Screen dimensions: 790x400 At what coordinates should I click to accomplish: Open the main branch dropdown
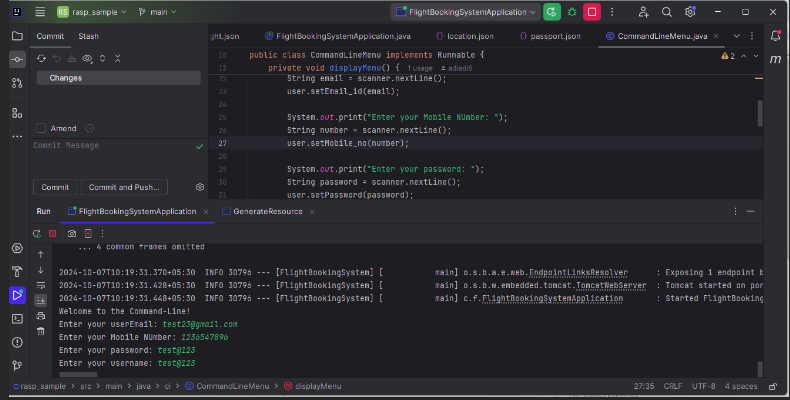pyautogui.click(x=157, y=12)
